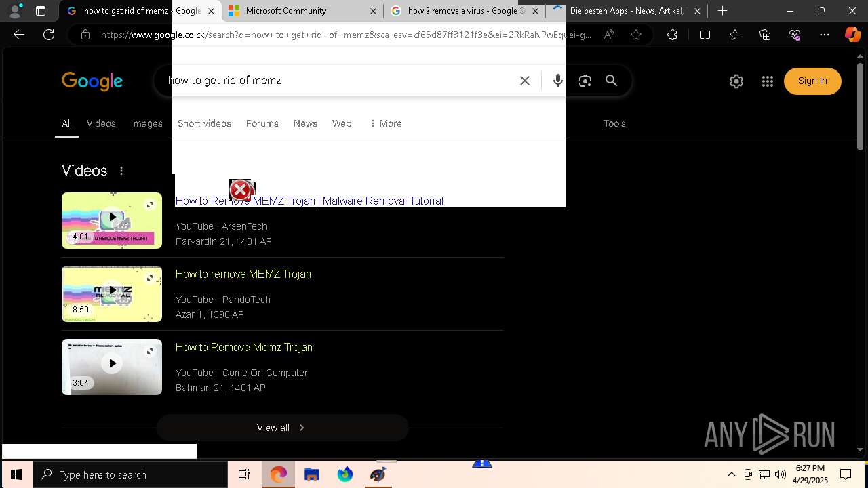Click the Google search input field
Viewport: 868px width, 488px height.
coord(339,81)
